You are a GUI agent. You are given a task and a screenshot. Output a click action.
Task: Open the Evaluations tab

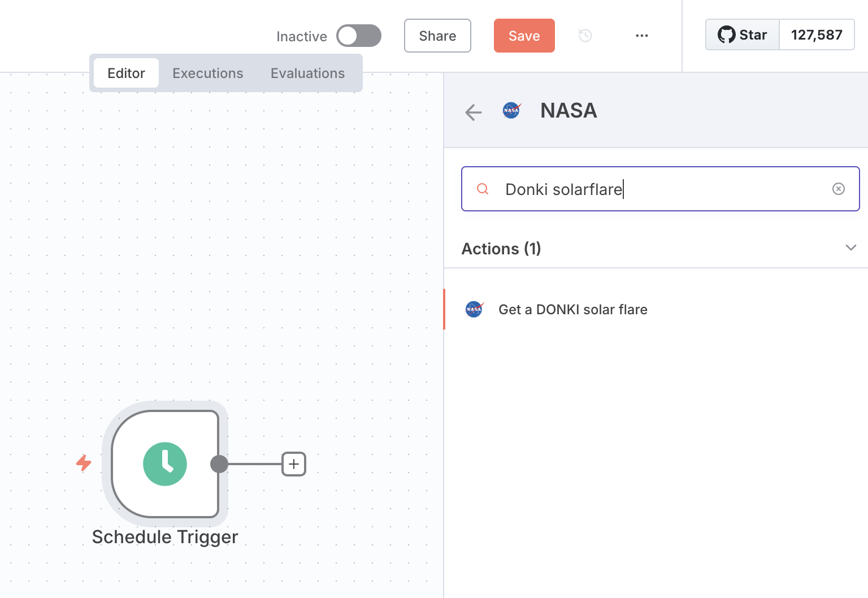pos(307,73)
